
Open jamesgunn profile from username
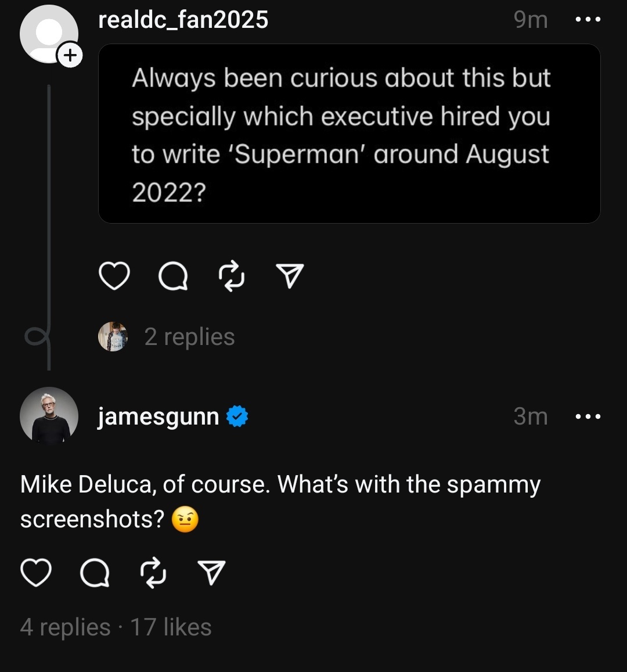[x=158, y=416]
